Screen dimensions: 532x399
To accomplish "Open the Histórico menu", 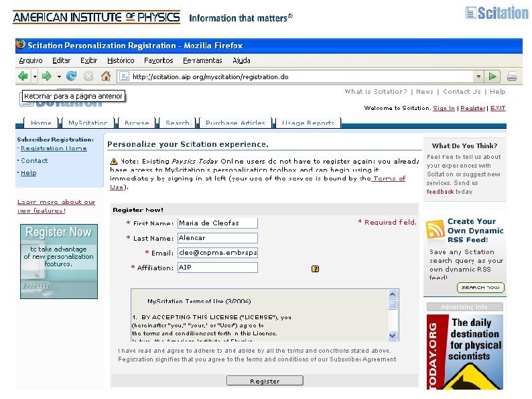I will 121,60.
